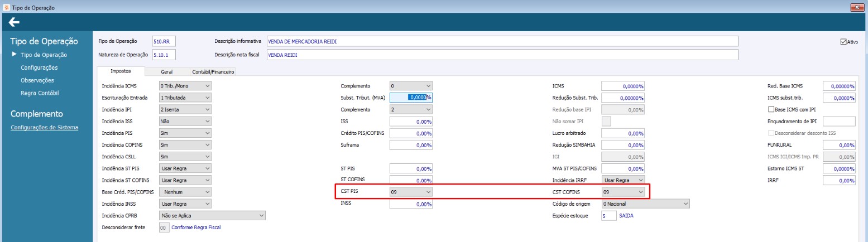Click the Enquadramento de IPI field
Image resolution: width=868 pixels, height=242 pixels.
pos(839,121)
